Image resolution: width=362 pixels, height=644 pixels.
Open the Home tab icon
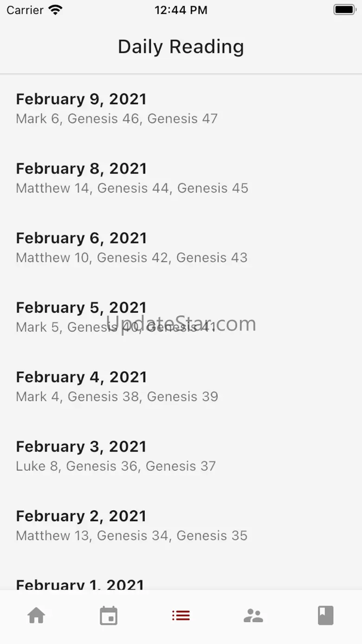pos(36,616)
